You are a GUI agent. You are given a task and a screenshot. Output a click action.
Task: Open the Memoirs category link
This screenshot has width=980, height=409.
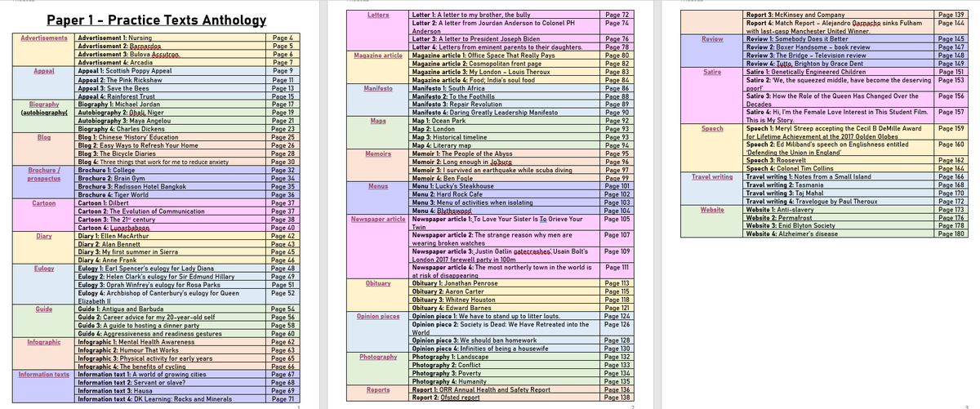378,153
